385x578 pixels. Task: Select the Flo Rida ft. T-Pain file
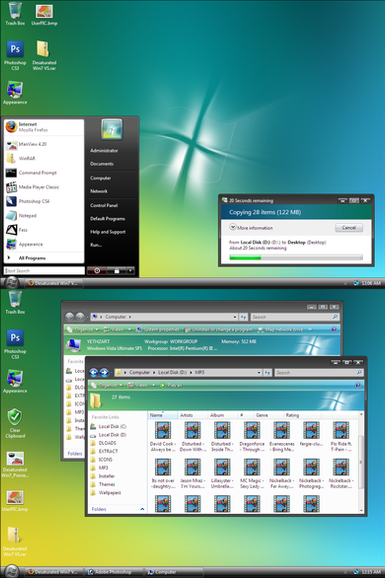[341, 437]
